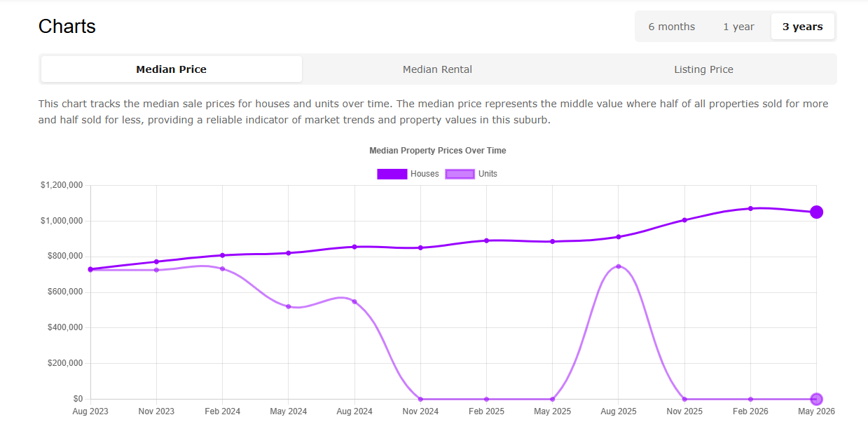Click Houses data point at Nov 2025
Screen dimensions: 868x436
684,220
